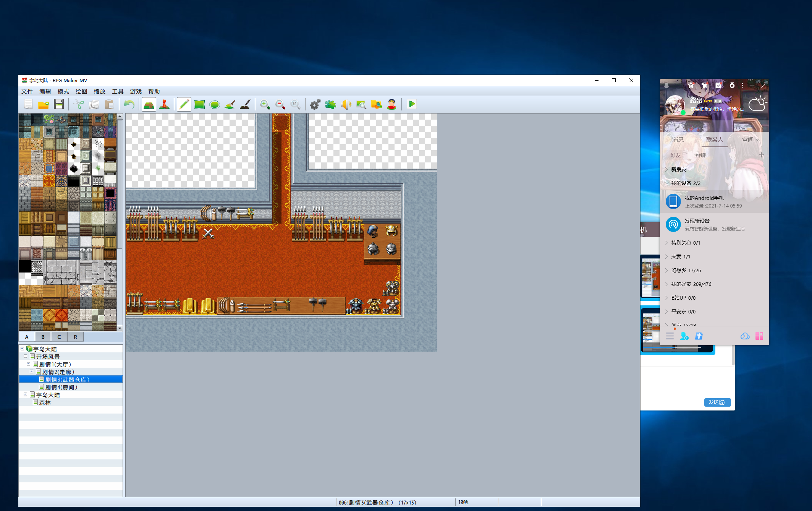Open the 工具 menu

point(118,91)
